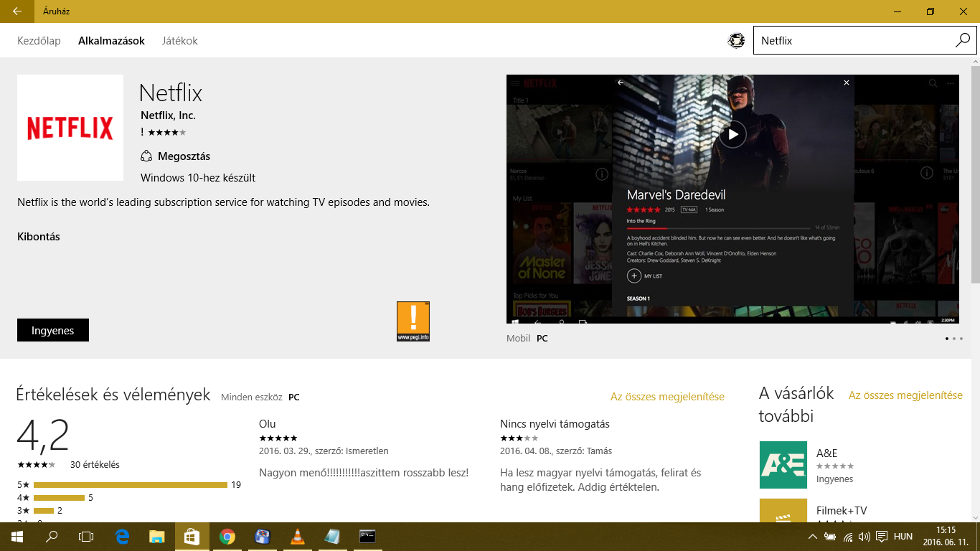Select the PC screenshots tab
This screenshot has width=980, height=551.
coord(542,338)
